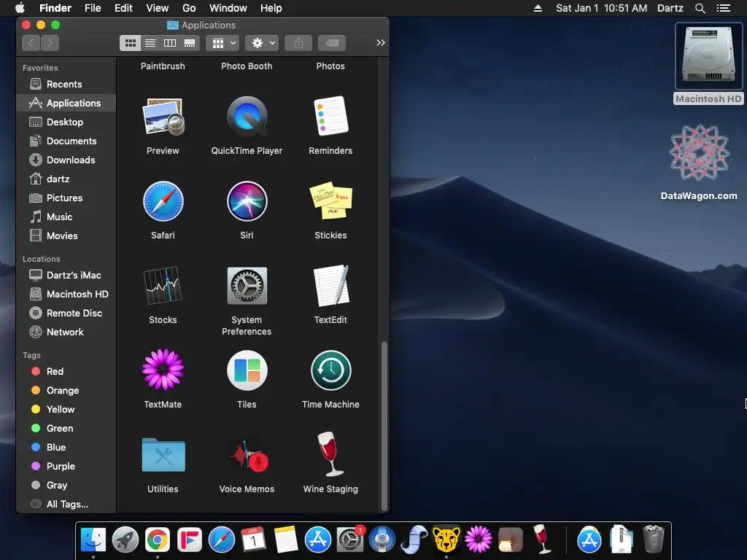
Task: Select the Stocks app icon
Action: point(163,285)
